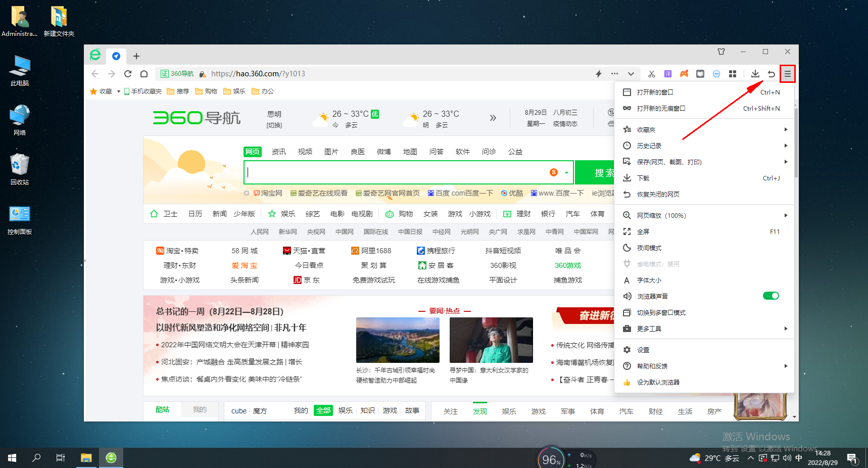This screenshot has width=868, height=468.
Task: Open the 天猫·直营 link
Action: (304, 251)
